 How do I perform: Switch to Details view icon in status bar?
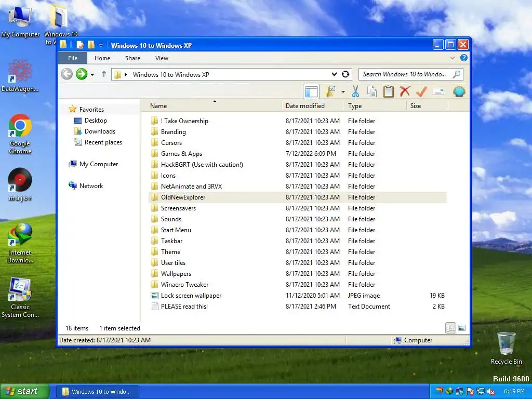(450, 328)
